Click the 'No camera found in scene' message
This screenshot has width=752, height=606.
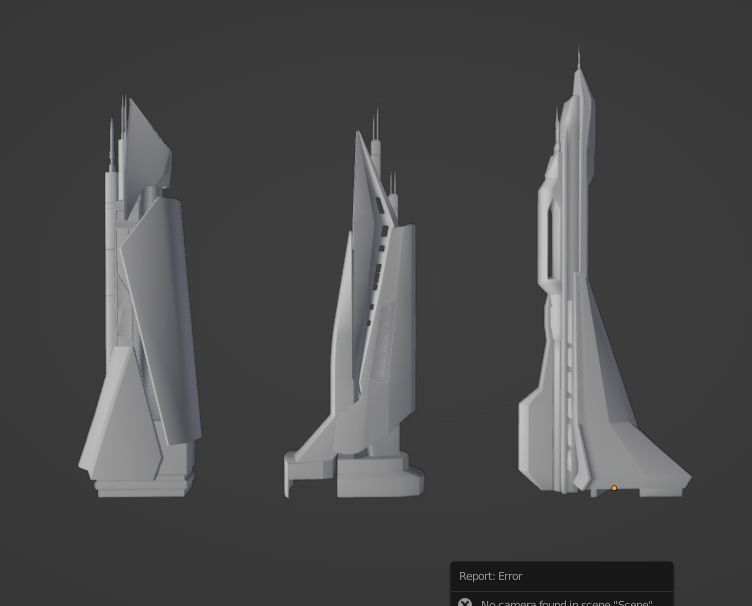pos(566,603)
